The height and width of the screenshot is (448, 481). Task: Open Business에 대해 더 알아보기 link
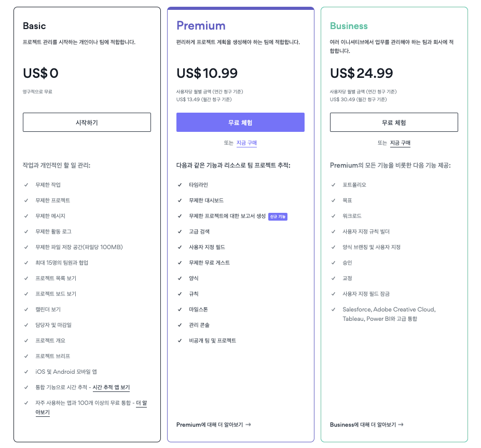click(363, 425)
